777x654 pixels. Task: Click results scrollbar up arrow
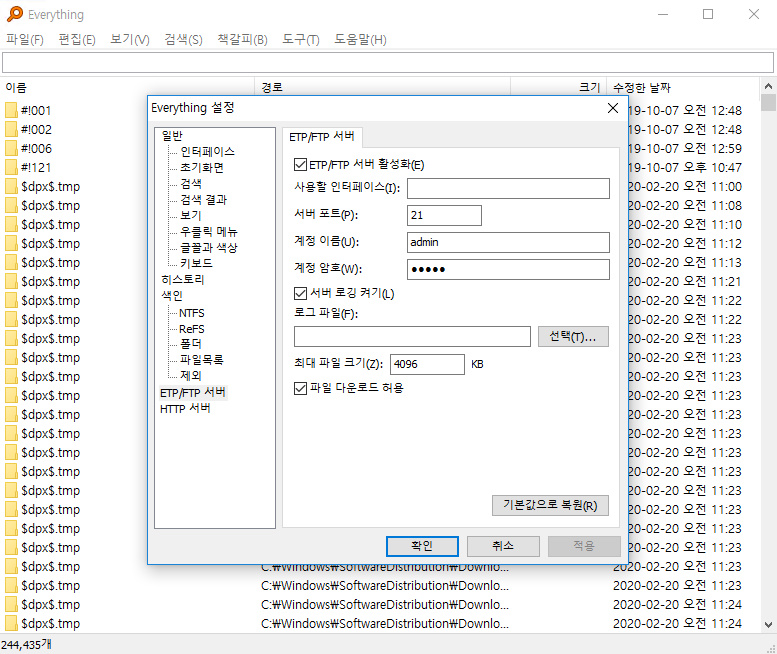(768, 86)
